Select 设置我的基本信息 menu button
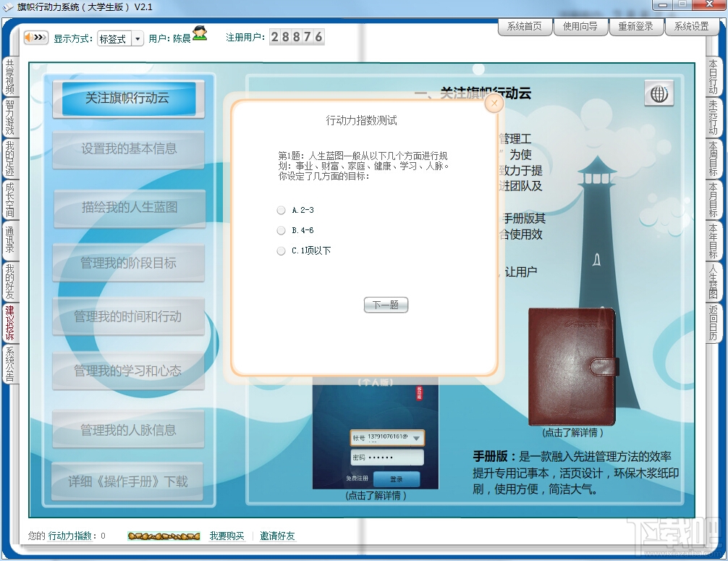 point(129,149)
